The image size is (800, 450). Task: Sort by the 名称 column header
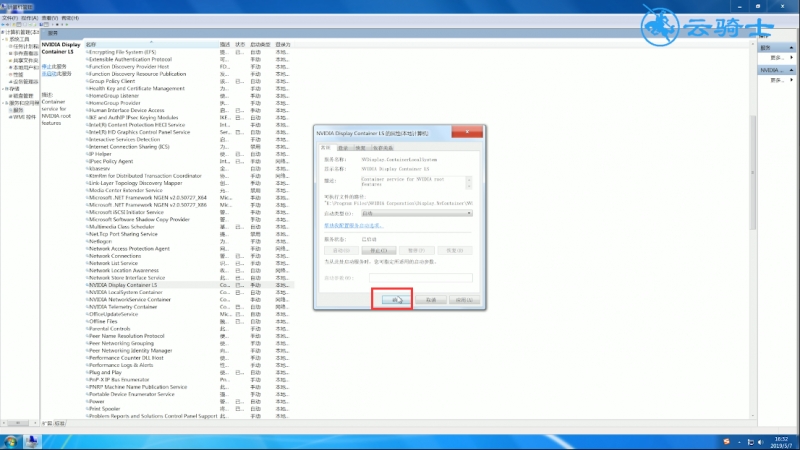pos(151,44)
